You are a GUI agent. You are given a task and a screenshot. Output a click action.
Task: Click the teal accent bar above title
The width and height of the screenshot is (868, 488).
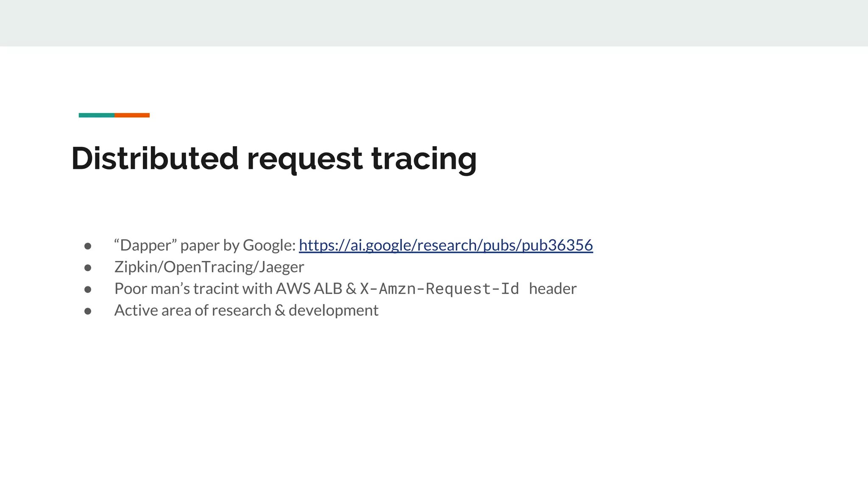97,115
